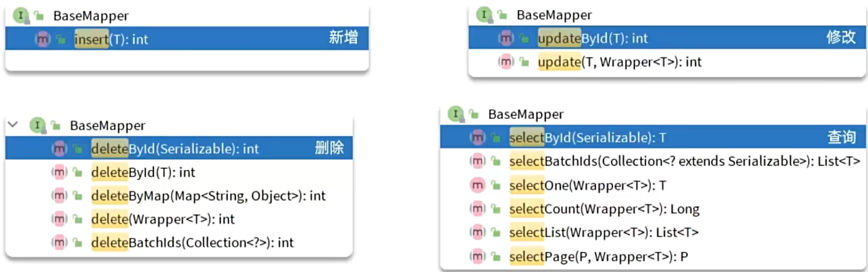Select deleteById(T): int method
868x272 pixels.
179,172
